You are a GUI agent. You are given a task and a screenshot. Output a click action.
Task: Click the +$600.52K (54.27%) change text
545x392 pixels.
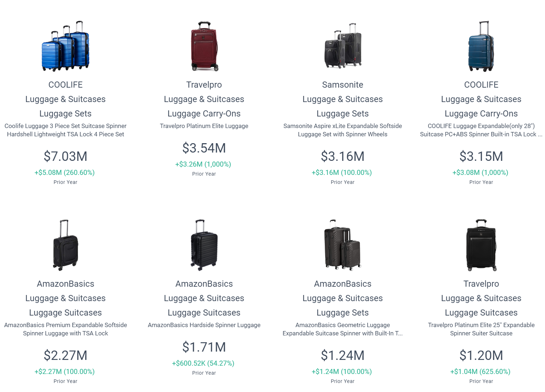[203, 363]
